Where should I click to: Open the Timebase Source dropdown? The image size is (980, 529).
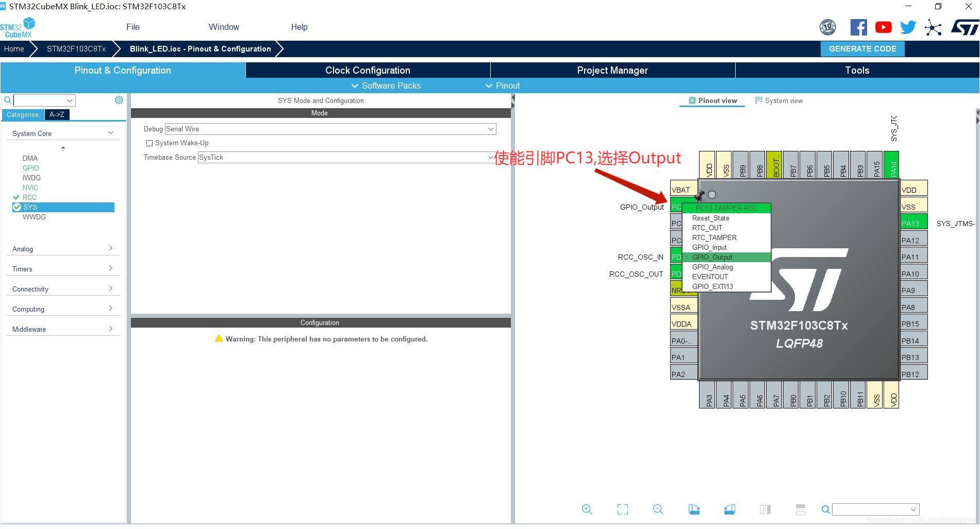point(347,157)
